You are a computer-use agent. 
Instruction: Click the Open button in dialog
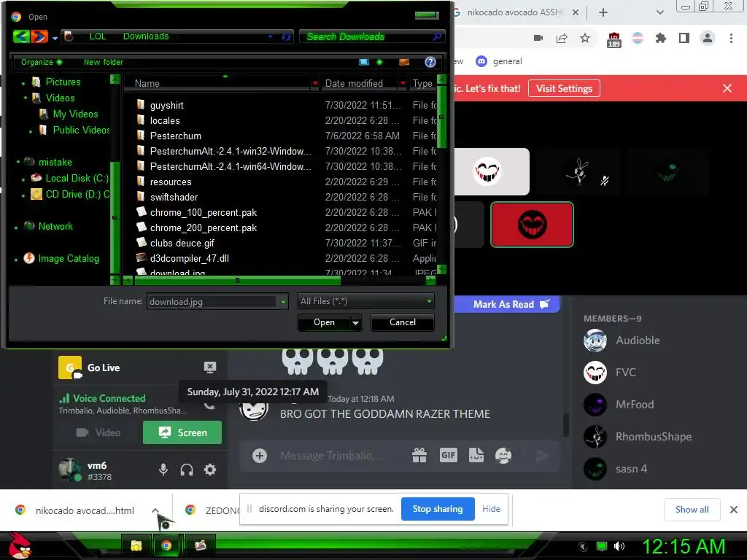coord(324,322)
